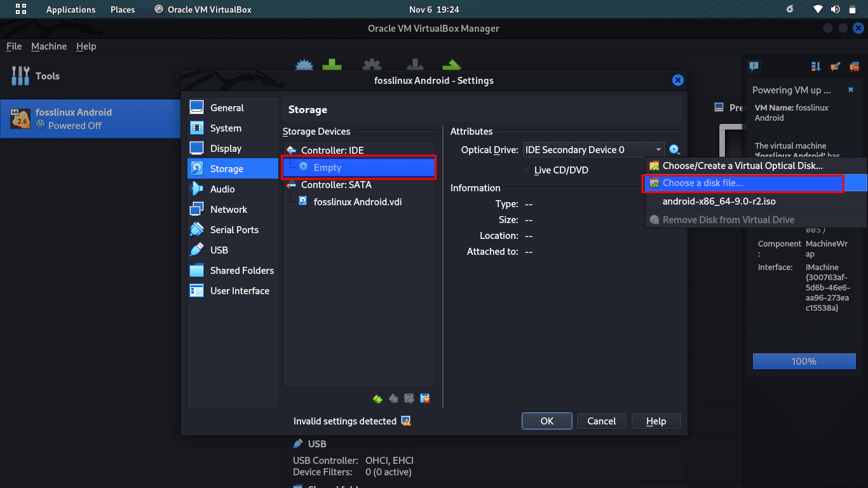Click the Activities grid icon in top bar

click(21, 10)
